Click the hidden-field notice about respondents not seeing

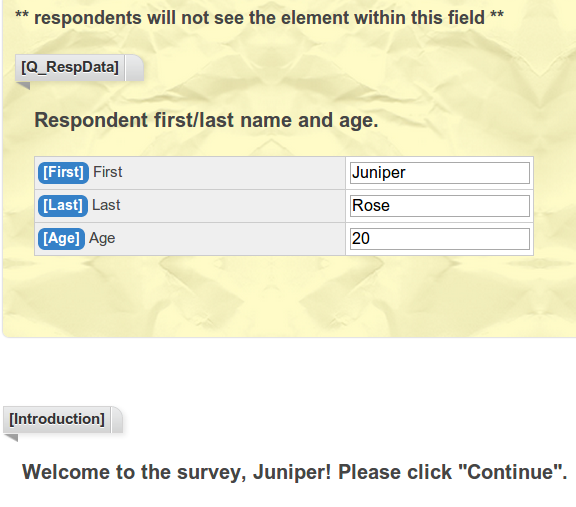click(x=259, y=18)
